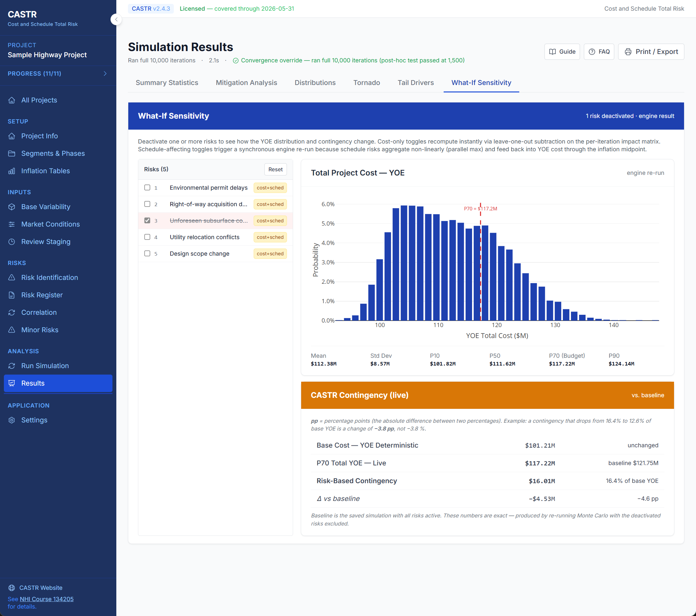The height and width of the screenshot is (616, 696).
Task: Collapse the sidebar with arrow button
Action: 116,19
